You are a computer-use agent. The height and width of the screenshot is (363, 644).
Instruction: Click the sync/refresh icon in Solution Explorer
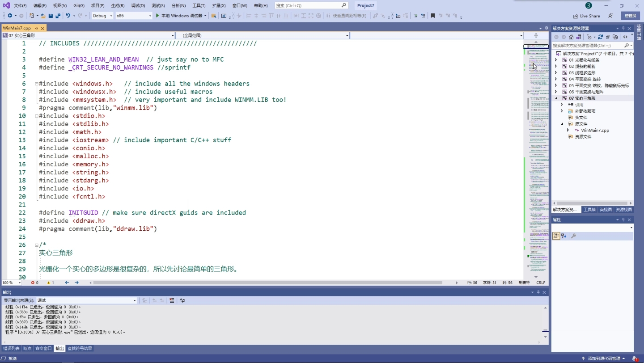point(600,37)
